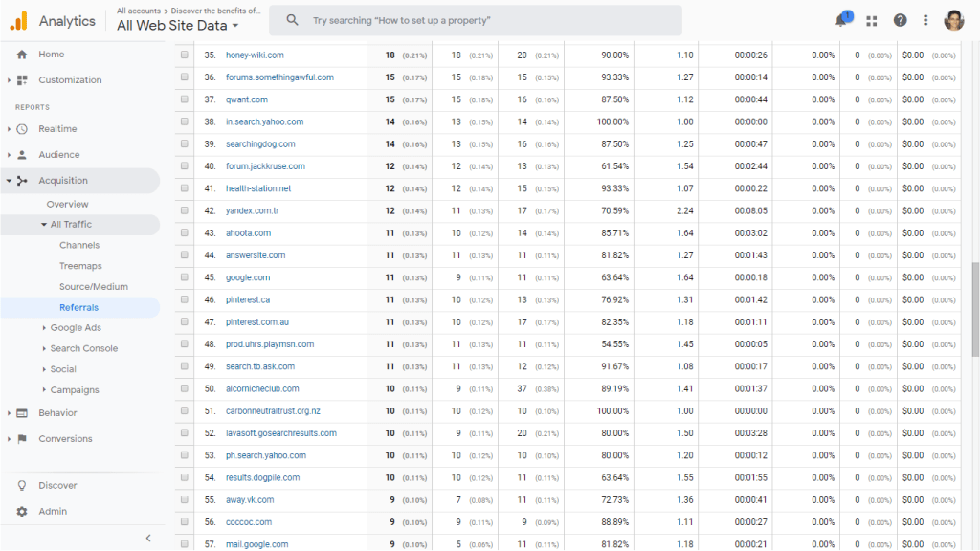This screenshot has width=980, height=551.
Task: Collapse the Acquisition section arrow
Action: [x=9, y=181]
